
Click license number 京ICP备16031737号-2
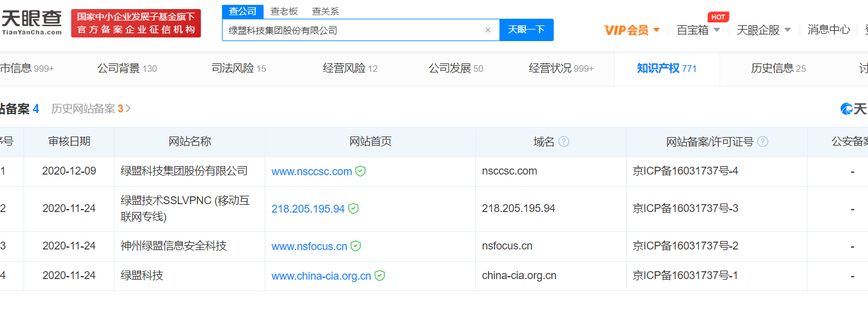click(685, 246)
